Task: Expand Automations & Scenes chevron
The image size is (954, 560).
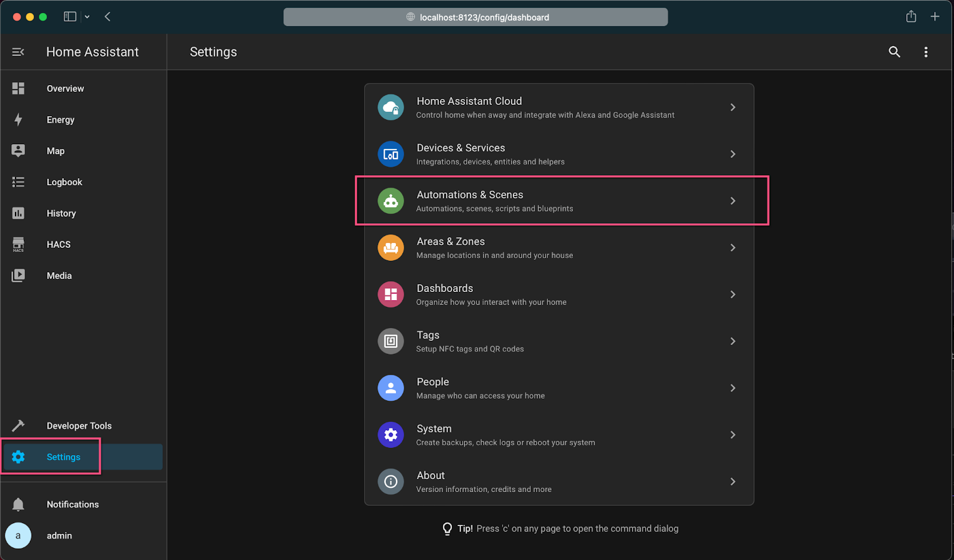Action: click(733, 201)
